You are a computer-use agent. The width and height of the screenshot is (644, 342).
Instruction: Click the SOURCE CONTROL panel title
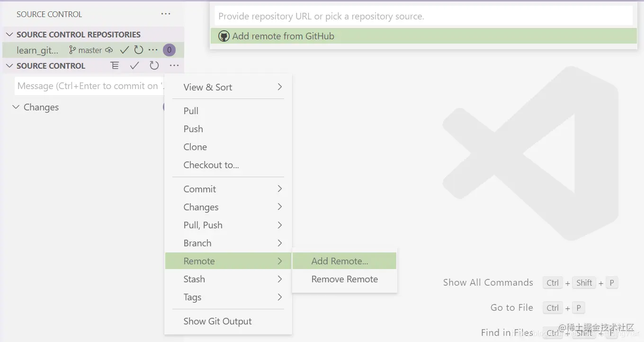pos(49,14)
